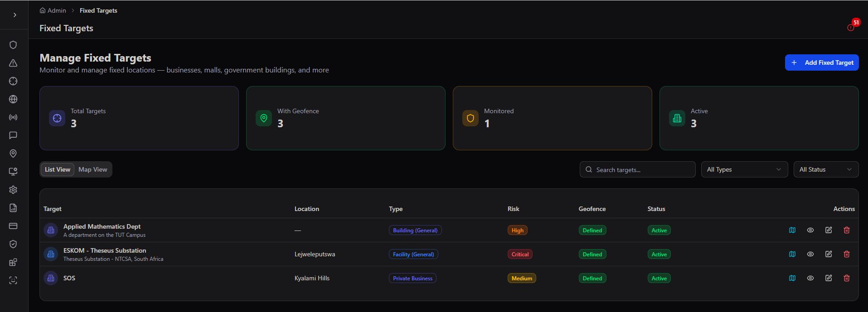
Task: Click building icon for Applied Mathematics Dept
Action: point(51,230)
